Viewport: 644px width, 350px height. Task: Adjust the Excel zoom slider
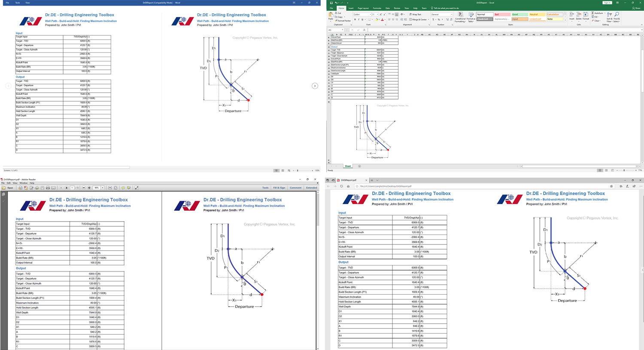click(x=624, y=170)
